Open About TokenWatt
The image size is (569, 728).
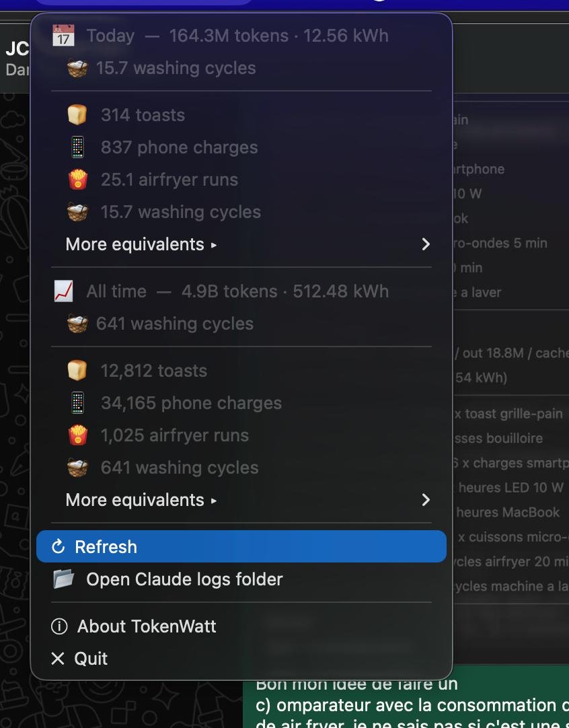pos(241,626)
